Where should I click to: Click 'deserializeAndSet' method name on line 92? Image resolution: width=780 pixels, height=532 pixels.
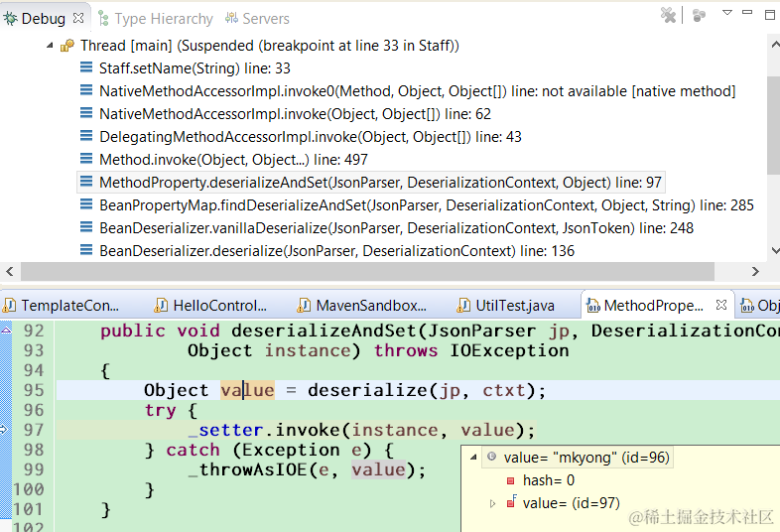(x=324, y=331)
